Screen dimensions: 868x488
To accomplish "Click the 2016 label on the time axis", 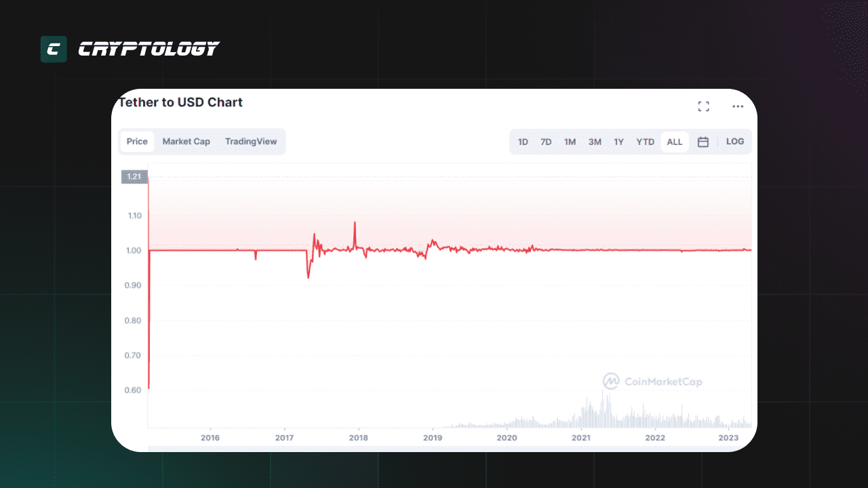I will tap(210, 438).
